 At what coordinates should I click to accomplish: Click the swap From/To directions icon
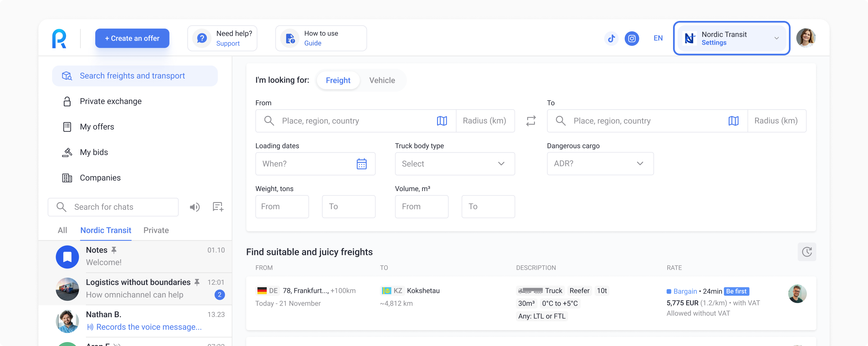[531, 121]
